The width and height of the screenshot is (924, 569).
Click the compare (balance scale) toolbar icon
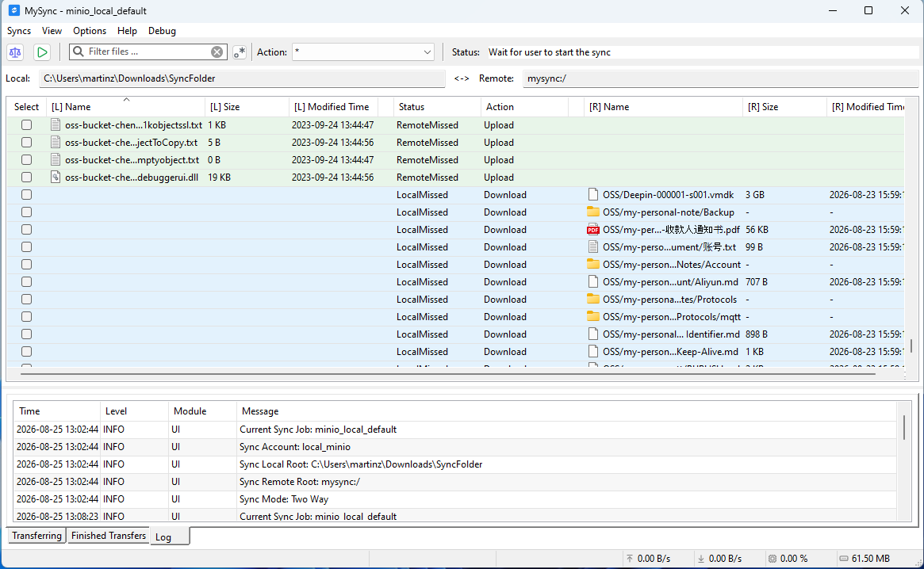15,52
